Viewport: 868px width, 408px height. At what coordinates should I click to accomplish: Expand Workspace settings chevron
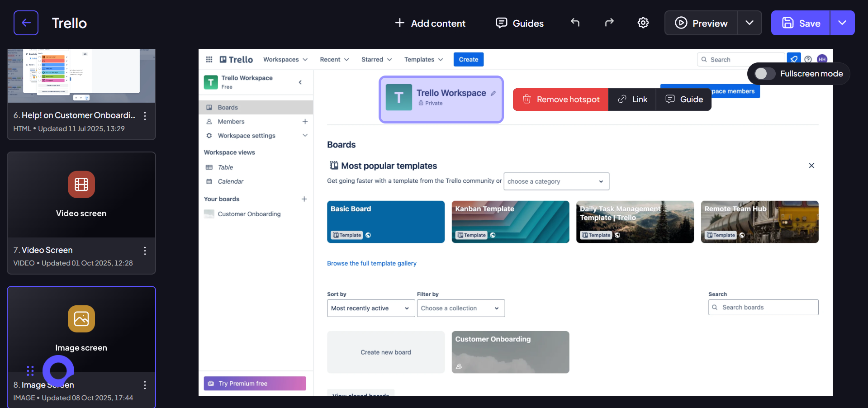305,136
